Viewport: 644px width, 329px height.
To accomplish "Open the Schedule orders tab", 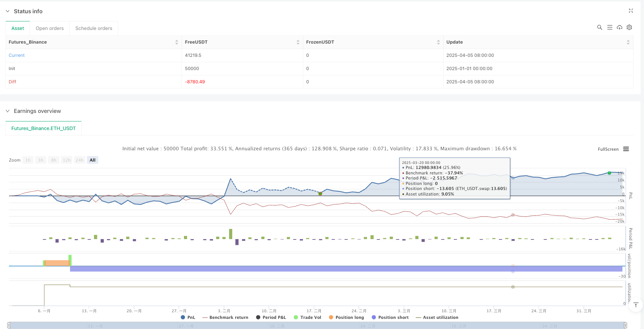I will [x=94, y=28].
